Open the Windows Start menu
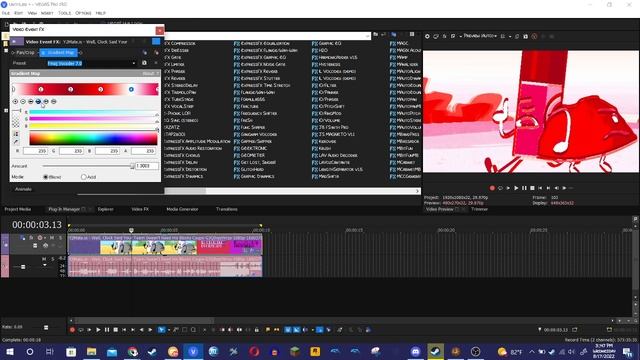Image resolution: width=640 pixels, height=360 pixels. [x=9, y=351]
